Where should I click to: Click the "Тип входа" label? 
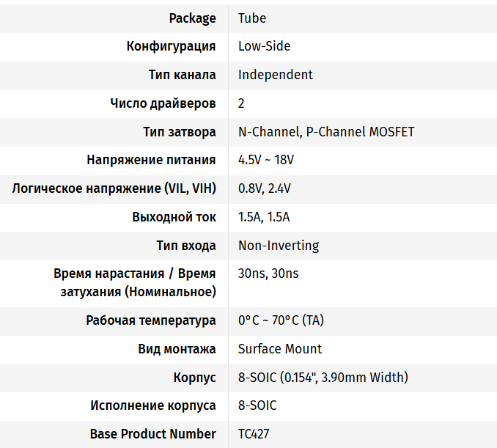pyautogui.click(x=186, y=246)
